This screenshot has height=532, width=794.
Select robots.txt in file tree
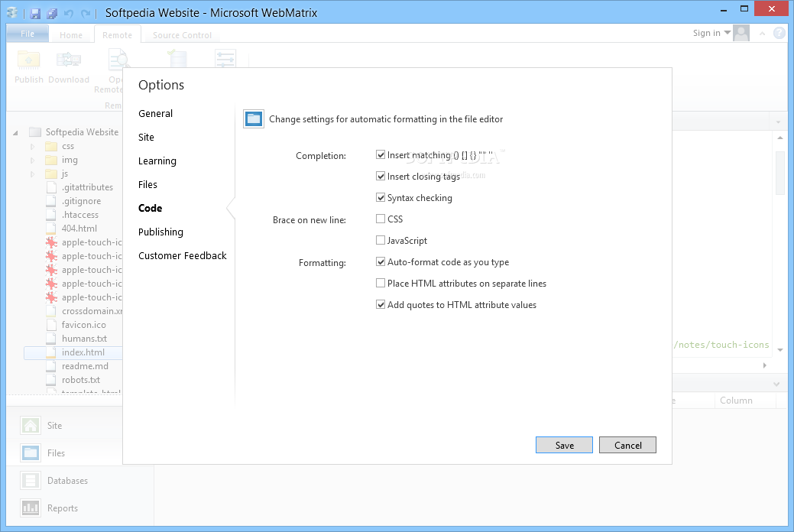point(81,379)
